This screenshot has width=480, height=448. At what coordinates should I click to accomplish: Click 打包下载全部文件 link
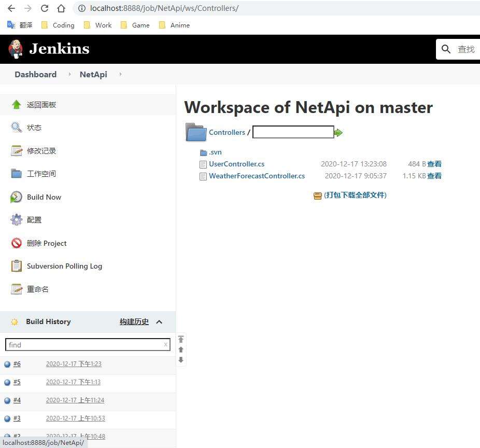pos(355,195)
